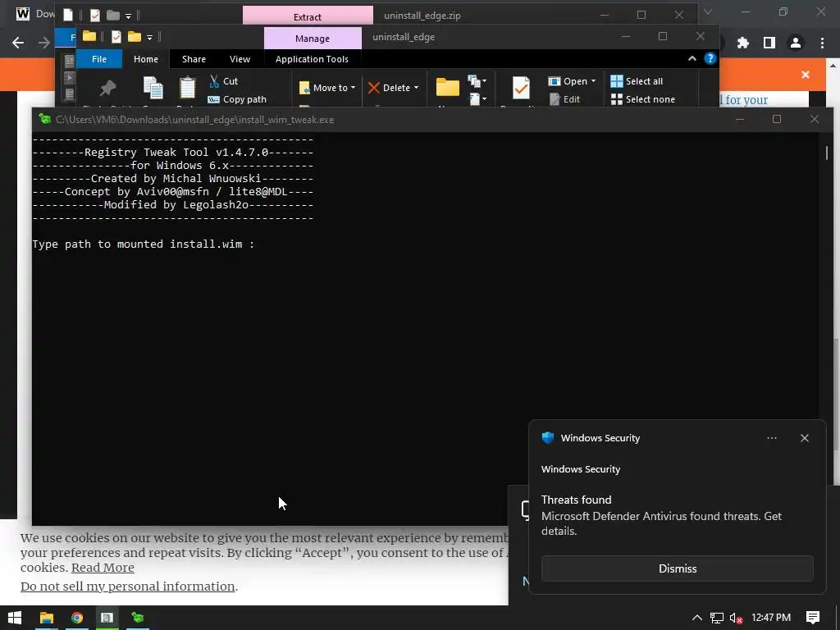
Task: Click the Threats found message
Action: pyautogui.click(x=576, y=500)
